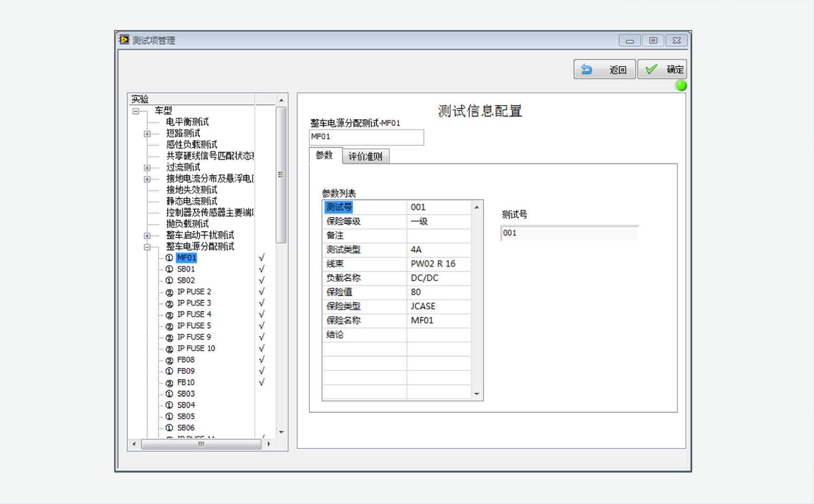The image size is (814, 504).
Task: Click the circled-1 icon beside SB06
Action: (169, 428)
